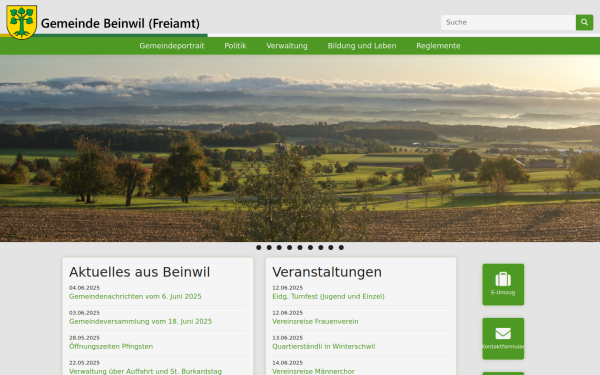The height and width of the screenshot is (375, 600).
Task: Focus the Suche search field
Action: 508,22
